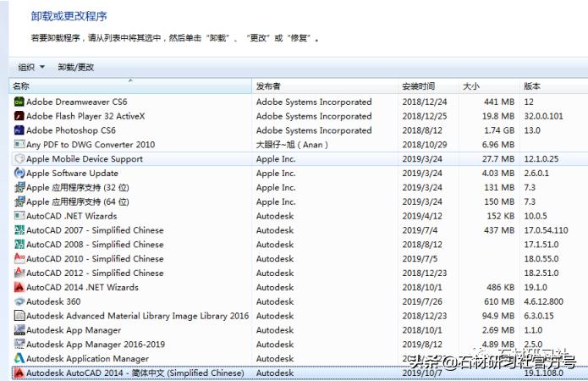Select AutoCAD 2008 - Simplified Chinese text
This screenshot has height=381, width=588.
click(x=95, y=245)
